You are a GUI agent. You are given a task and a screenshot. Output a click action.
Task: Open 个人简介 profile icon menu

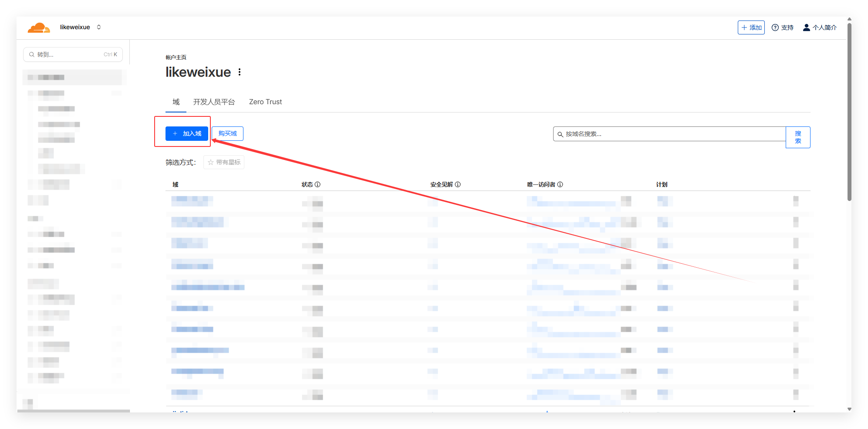pos(806,27)
